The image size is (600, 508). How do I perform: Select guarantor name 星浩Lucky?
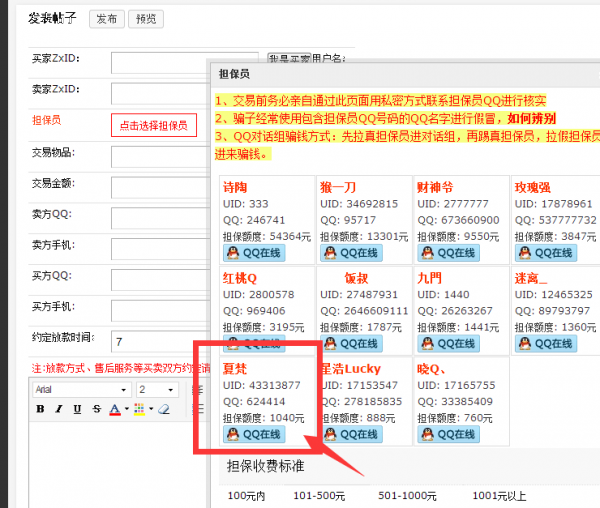[351, 369]
